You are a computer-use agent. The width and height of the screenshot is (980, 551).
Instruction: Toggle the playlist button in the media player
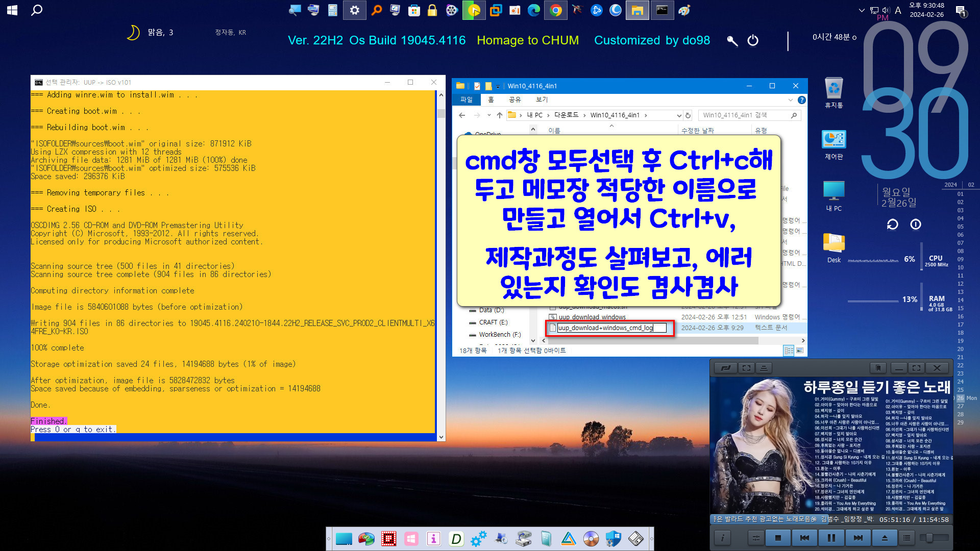point(906,538)
